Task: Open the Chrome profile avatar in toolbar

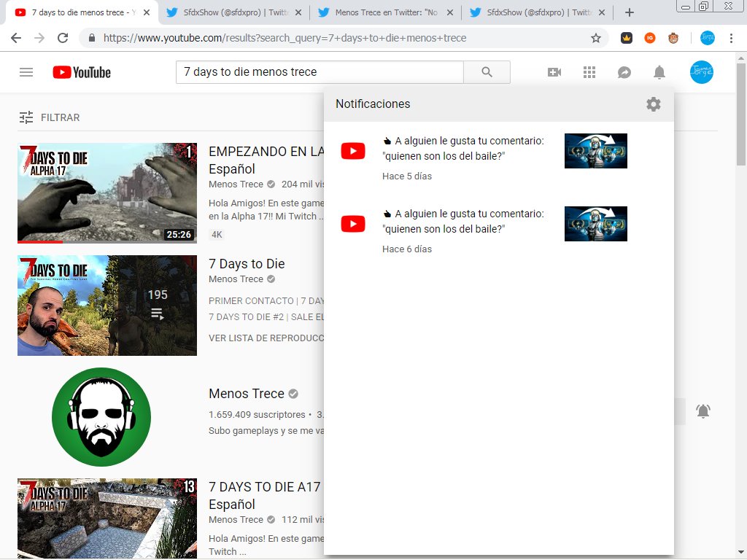Action: click(x=708, y=38)
